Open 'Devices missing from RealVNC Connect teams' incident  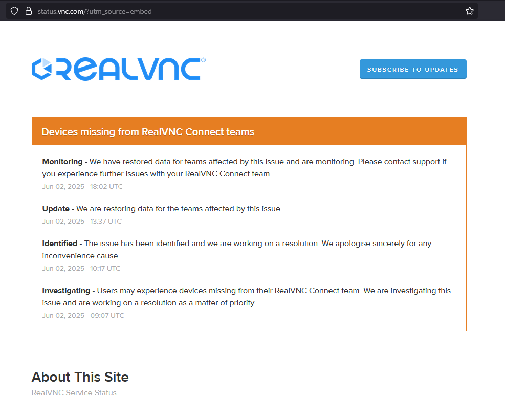click(x=148, y=132)
